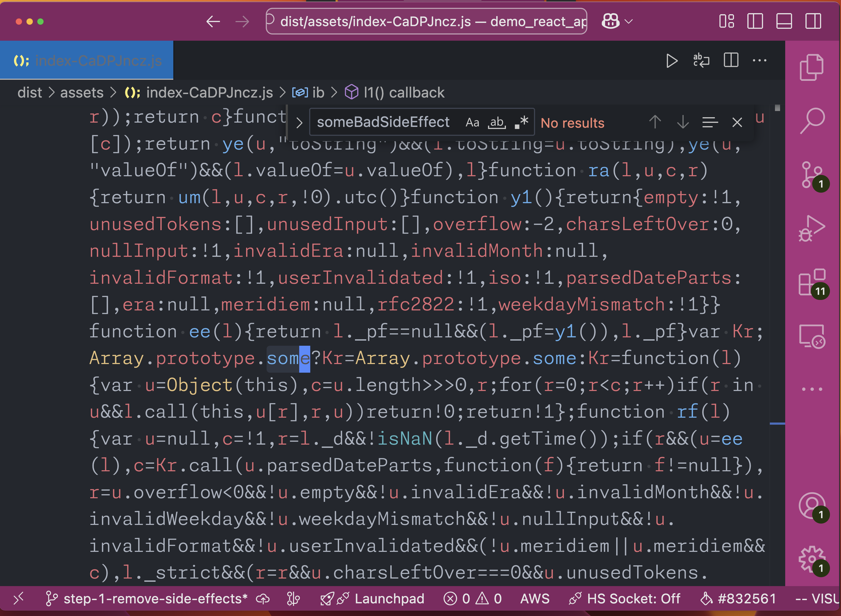Open the Explorer view in activity bar
Viewport: 841px width, 616px height.
point(812,67)
